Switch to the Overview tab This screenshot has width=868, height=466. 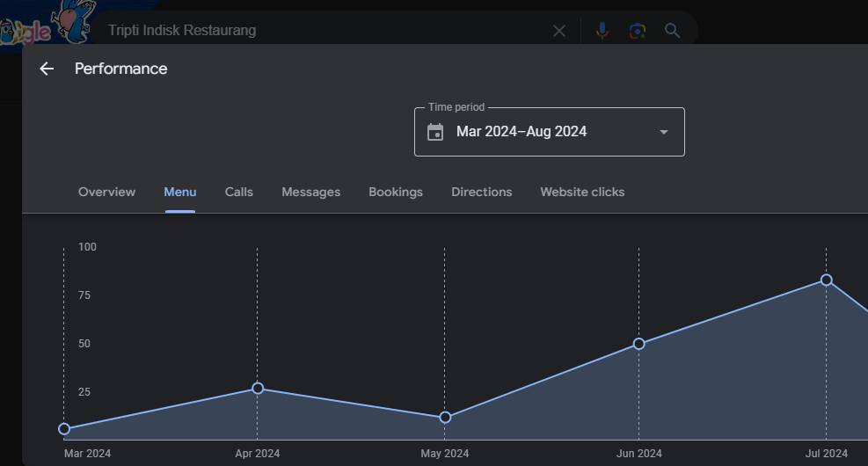(106, 192)
